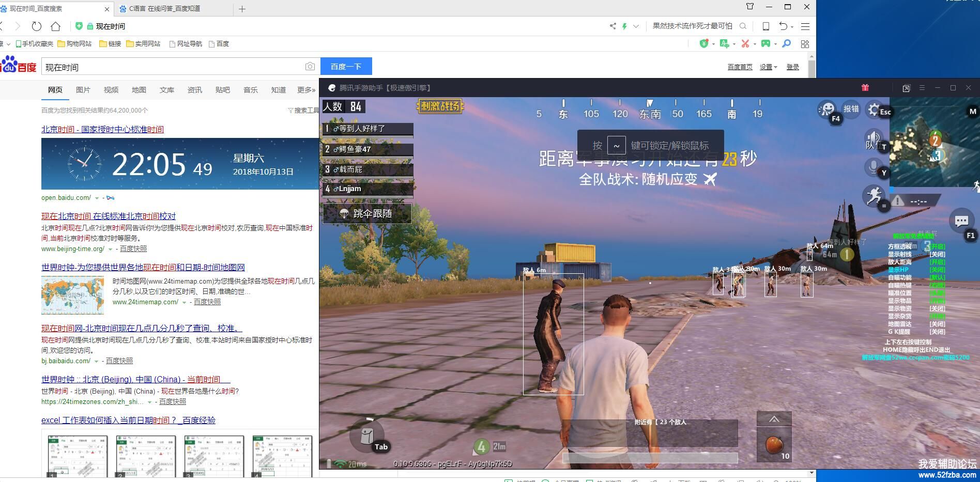Expand the undo-close-tab dropdown arrow
The width and height of the screenshot is (980, 482).
point(792,27)
